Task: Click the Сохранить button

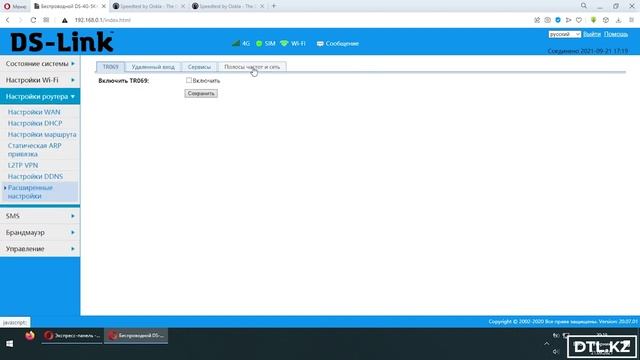Action: (201, 93)
